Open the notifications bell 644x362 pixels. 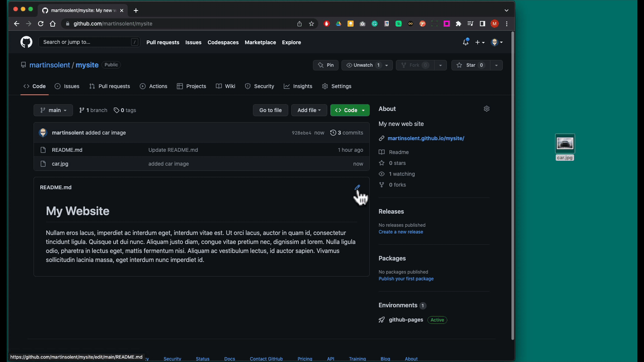pos(465,42)
